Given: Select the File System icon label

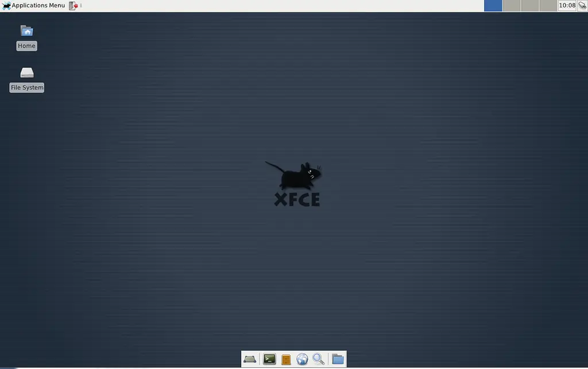Looking at the screenshot, I should [26, 87].
